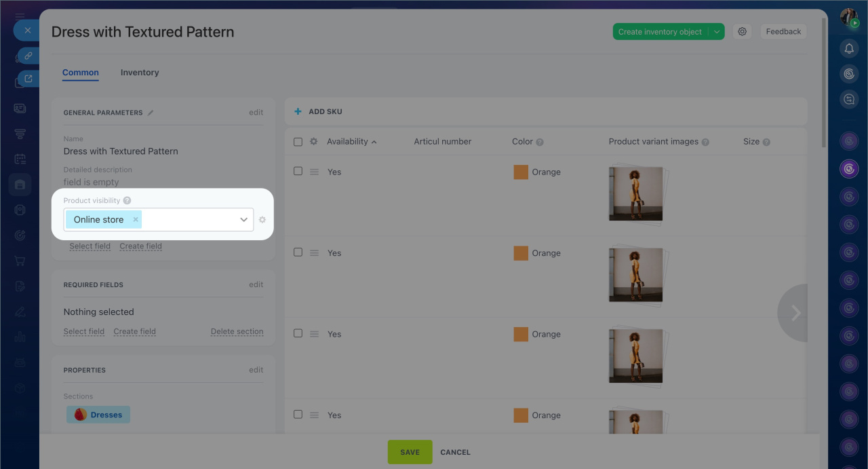Click the plus icon for Add SKU
868x469 pixels.
coord(298,111)
